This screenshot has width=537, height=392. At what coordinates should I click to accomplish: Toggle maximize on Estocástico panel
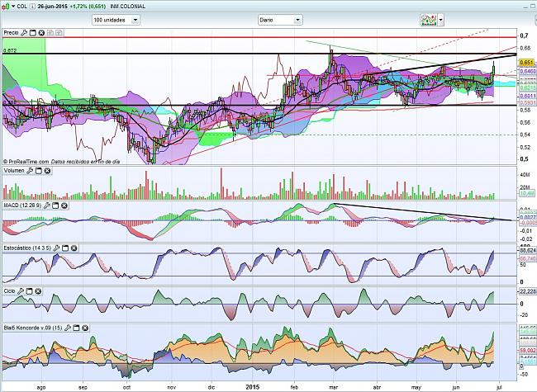coord(67,248)
